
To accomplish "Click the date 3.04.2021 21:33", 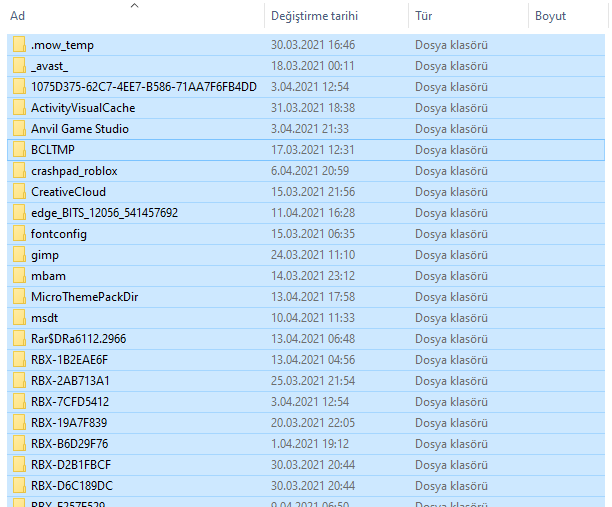I will [x=310, y=129].
